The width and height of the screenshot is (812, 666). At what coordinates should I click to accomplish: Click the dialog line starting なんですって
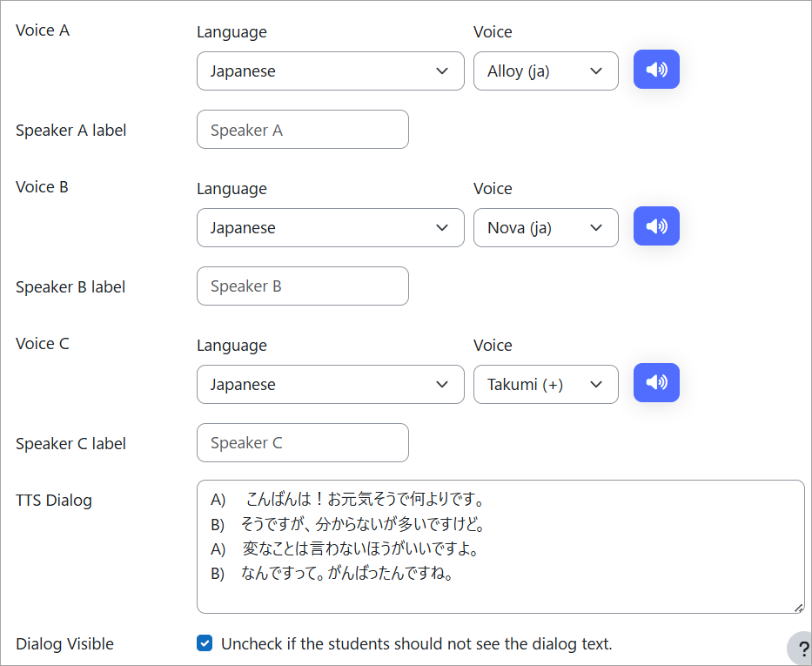point(332,574)
